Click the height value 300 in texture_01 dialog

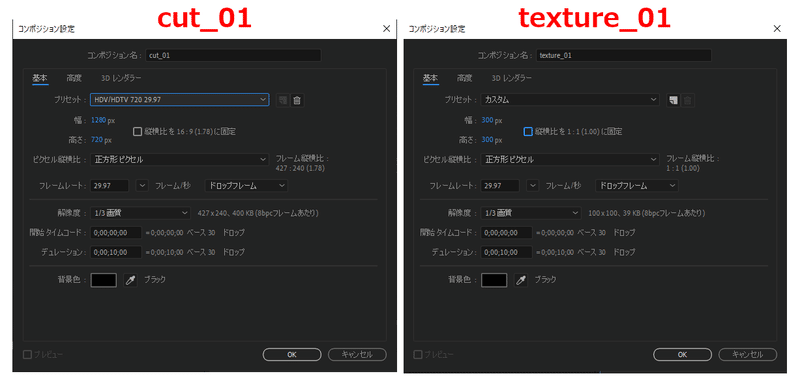pos(487,139)
